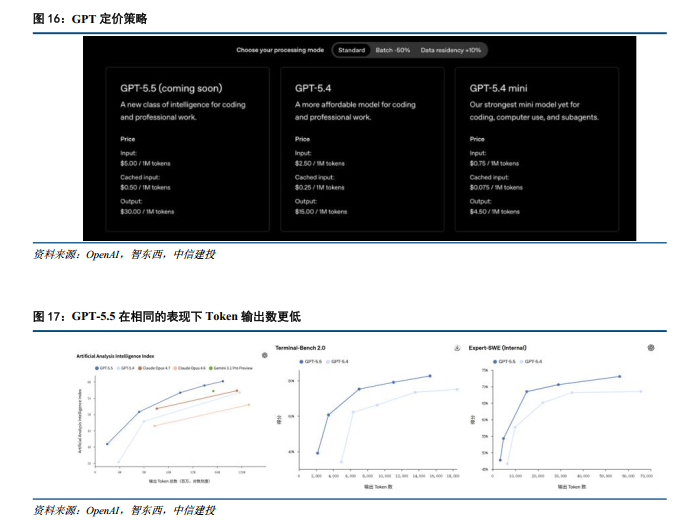Viewport: 696px width, 529px height.
Task: Toggle GPT-5.4 legend in Terminal-Bench chart
Action: point(337,362)
